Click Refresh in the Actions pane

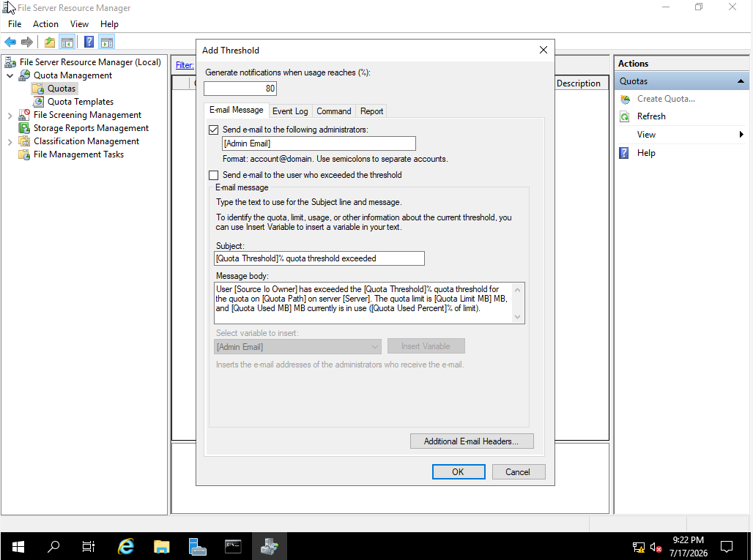coord(651,116)
